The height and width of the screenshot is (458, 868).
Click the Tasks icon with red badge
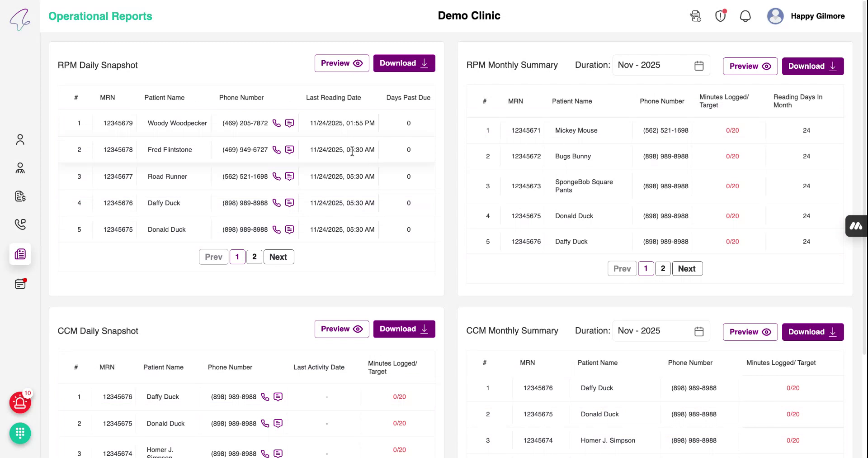tap(20, 284)
